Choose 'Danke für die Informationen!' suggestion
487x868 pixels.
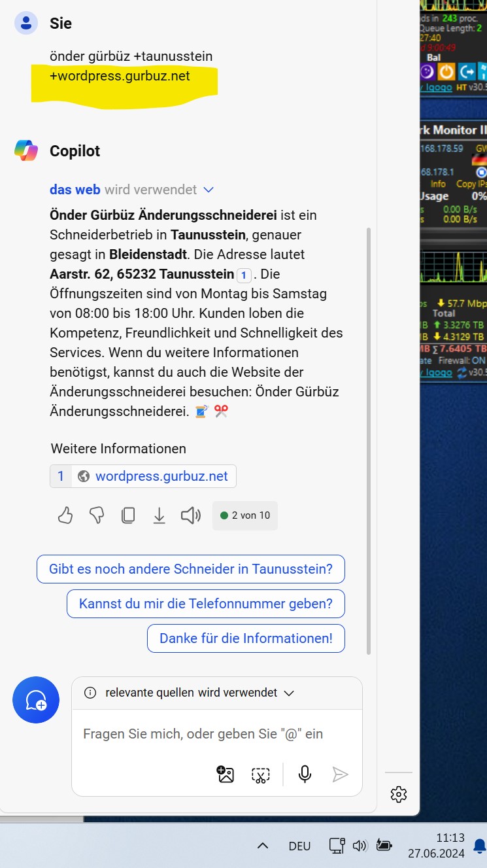click(x=246, y=638)
